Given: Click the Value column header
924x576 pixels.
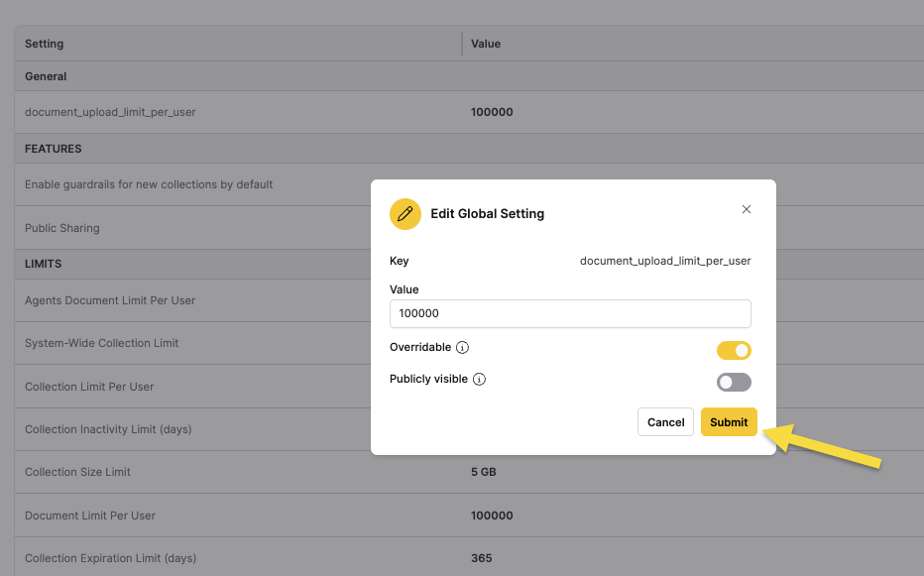Looking at the screenshot, I should pos(486,44).
